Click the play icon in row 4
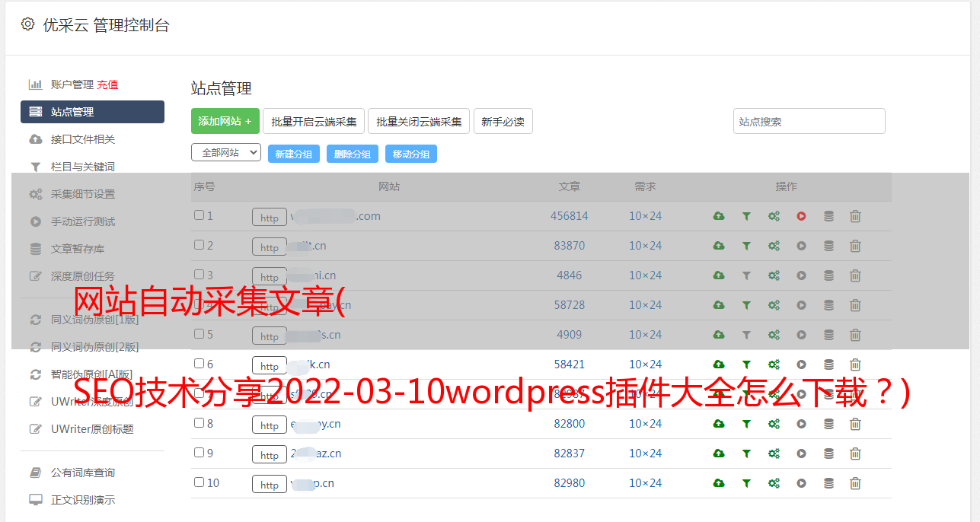The width and height of the screenshot is (980, 522). point(801,305)
